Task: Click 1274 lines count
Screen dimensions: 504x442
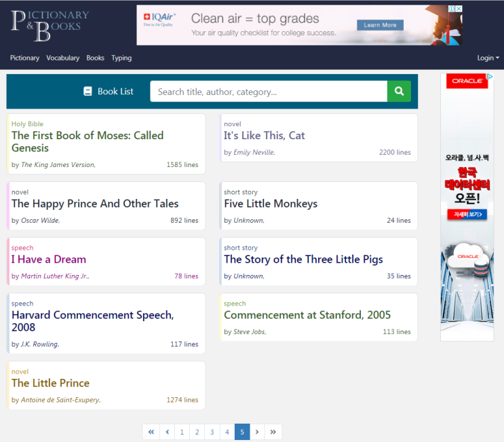Action: click(x=182, y=400)
